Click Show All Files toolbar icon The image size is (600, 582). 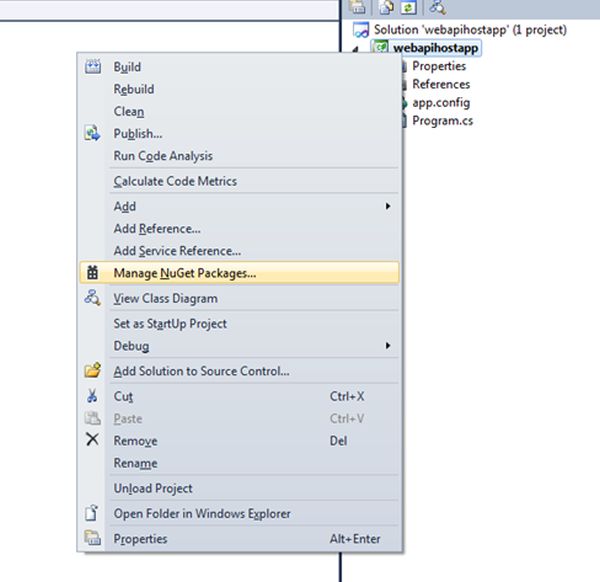(x=387, y=7)
